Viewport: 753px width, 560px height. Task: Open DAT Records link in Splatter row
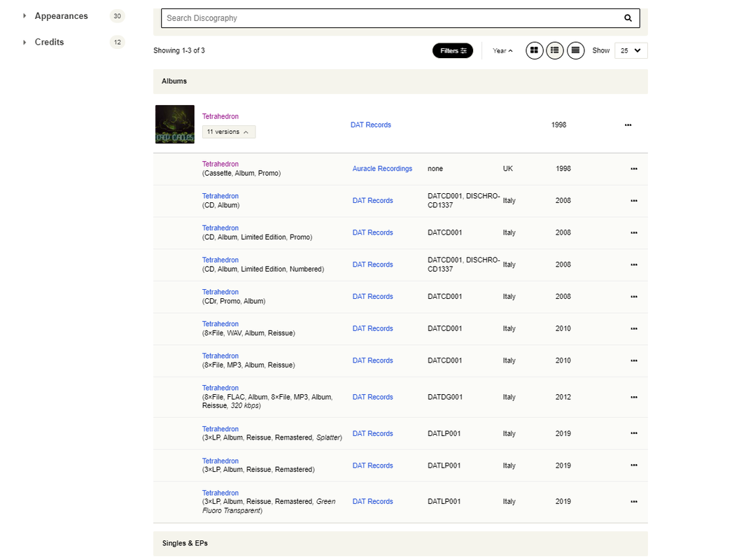[x=373, y=433]
